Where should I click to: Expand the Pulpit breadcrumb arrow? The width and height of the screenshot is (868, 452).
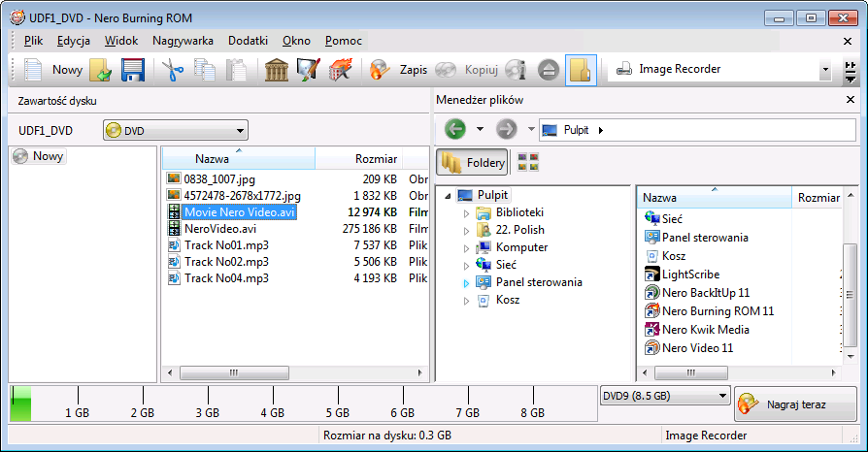pos(601,130)
